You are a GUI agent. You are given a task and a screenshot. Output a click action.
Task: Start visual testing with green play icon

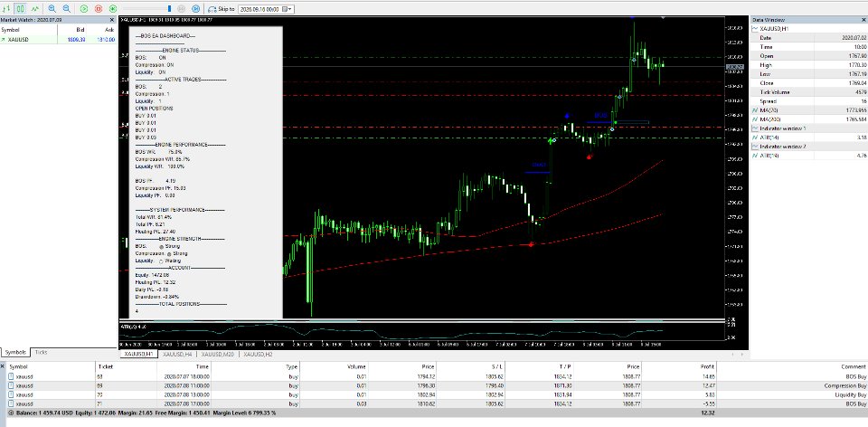83,9
